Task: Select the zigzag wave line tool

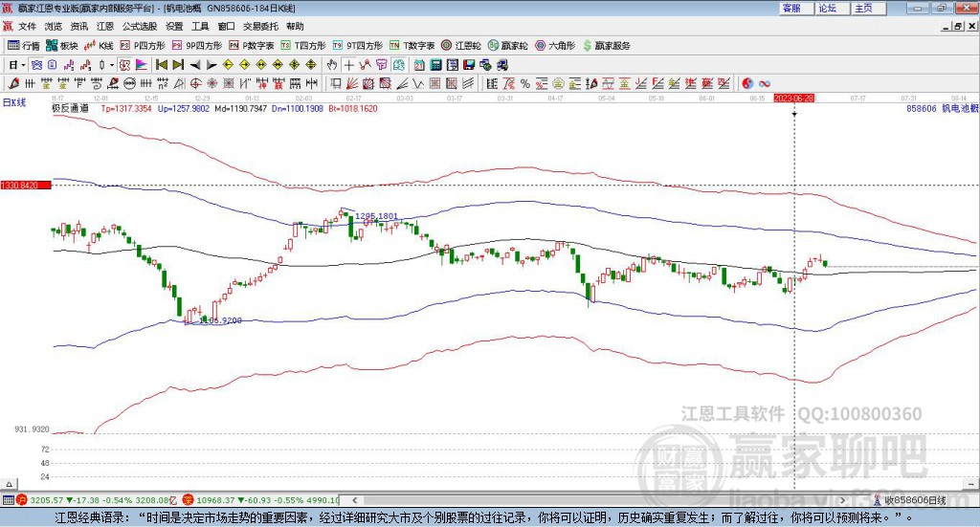Action: 418,83
